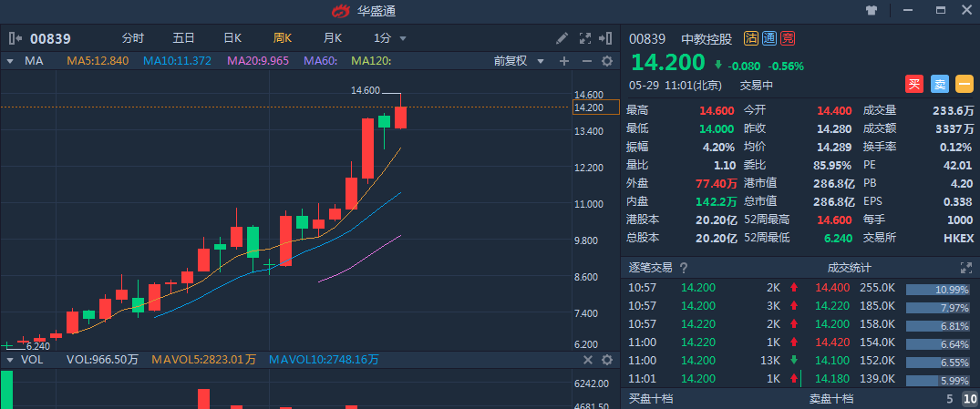Collapse the right quote panel icon
Screen dimensions: 980x409
tap(605, 38)
